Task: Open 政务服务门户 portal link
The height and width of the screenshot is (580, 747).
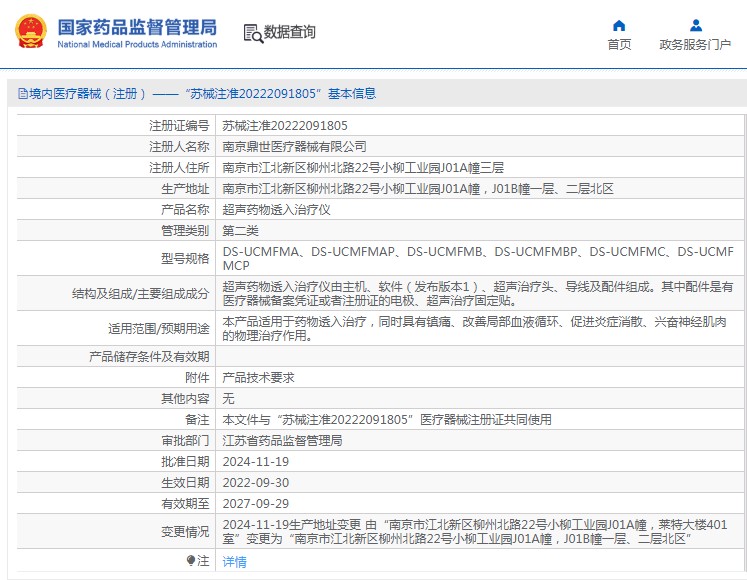Action: pos(695,44)
